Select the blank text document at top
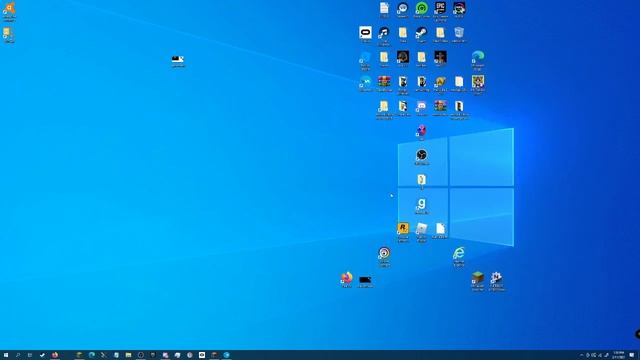 tap(384, 10)
